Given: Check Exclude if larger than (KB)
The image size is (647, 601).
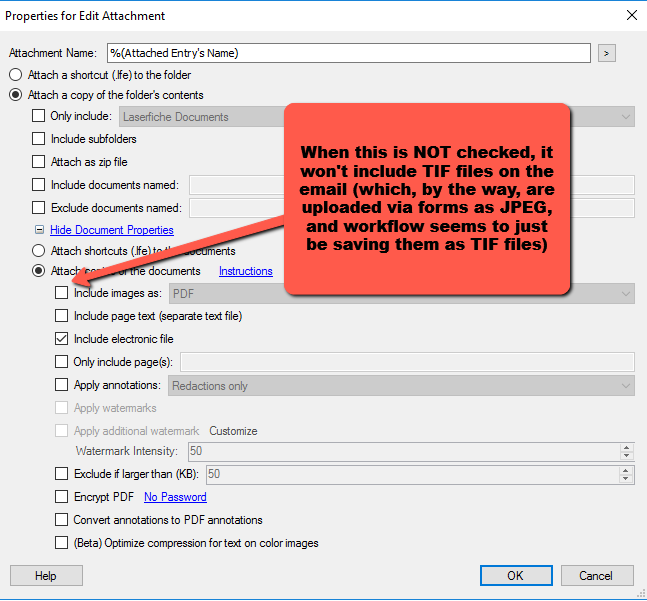Looking at the screenshot, I should tap(61, 474).
